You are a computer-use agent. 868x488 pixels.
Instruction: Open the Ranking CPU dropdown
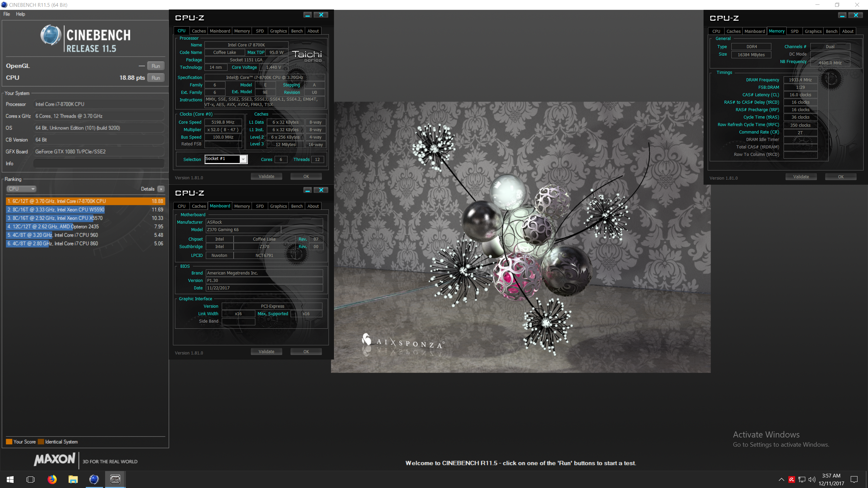tap(21, 189)
